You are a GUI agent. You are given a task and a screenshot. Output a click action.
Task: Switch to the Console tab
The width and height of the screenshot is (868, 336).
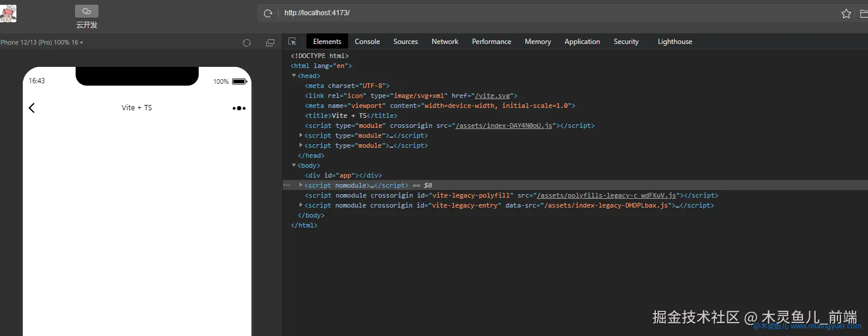(x=367, y=42)
